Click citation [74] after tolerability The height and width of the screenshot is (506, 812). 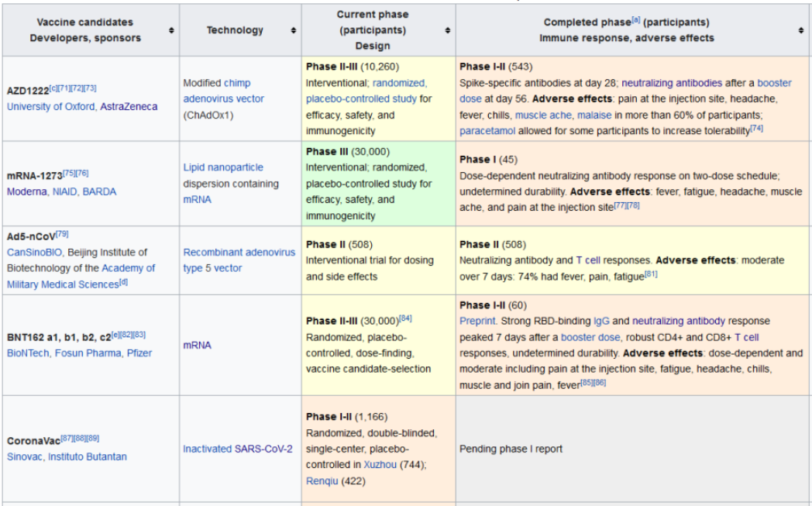756,129
